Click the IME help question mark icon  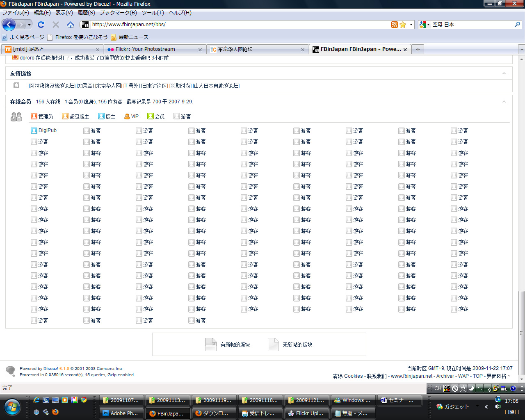[x=513, y=388]
